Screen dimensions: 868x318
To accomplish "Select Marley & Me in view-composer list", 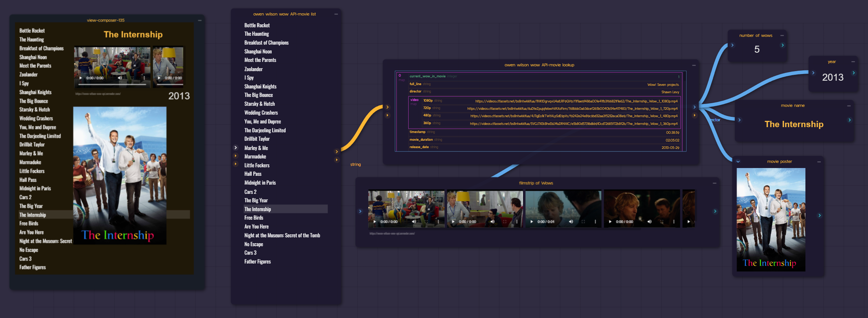I will 31,153.
